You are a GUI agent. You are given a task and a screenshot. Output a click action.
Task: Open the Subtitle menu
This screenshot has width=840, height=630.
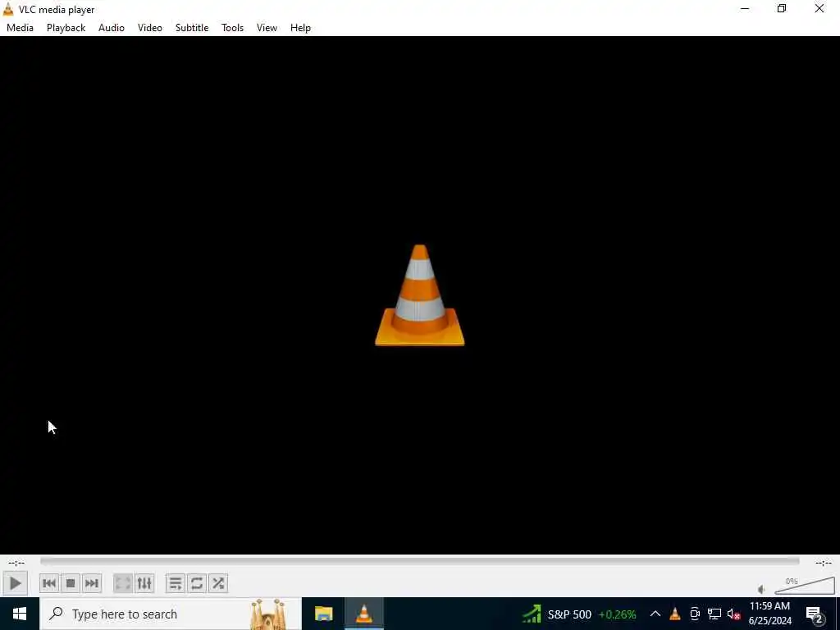pyautogui.click(x=192, y=28)
